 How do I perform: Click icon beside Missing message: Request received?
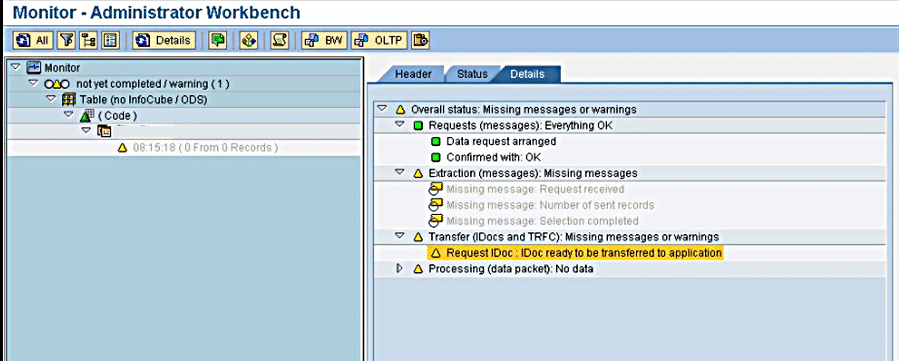pos(435,189)
